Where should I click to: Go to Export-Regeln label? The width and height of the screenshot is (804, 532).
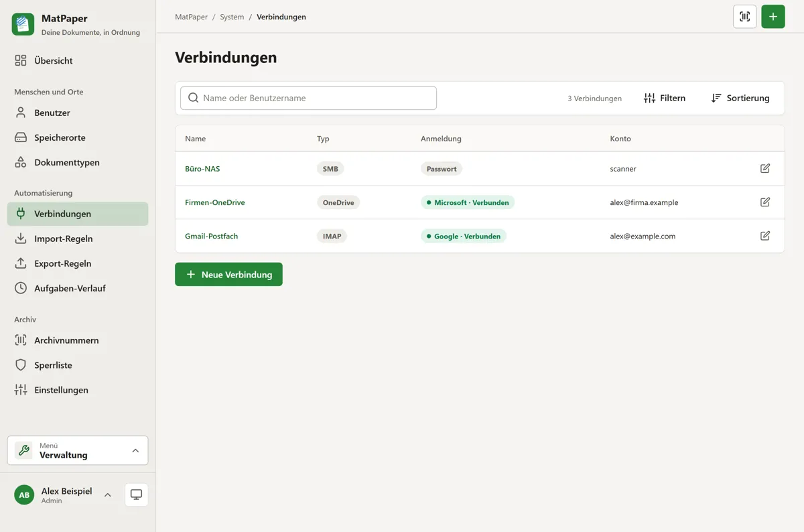[62, 263]
